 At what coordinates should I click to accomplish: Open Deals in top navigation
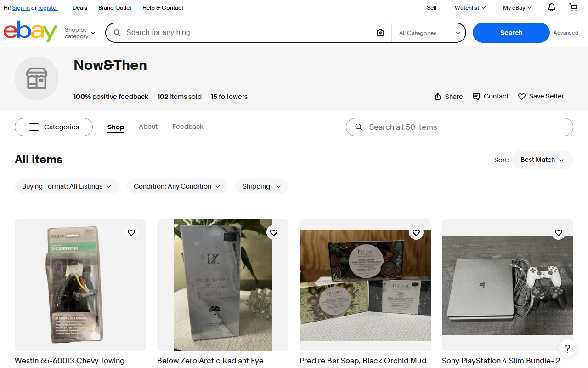point(80,7)
